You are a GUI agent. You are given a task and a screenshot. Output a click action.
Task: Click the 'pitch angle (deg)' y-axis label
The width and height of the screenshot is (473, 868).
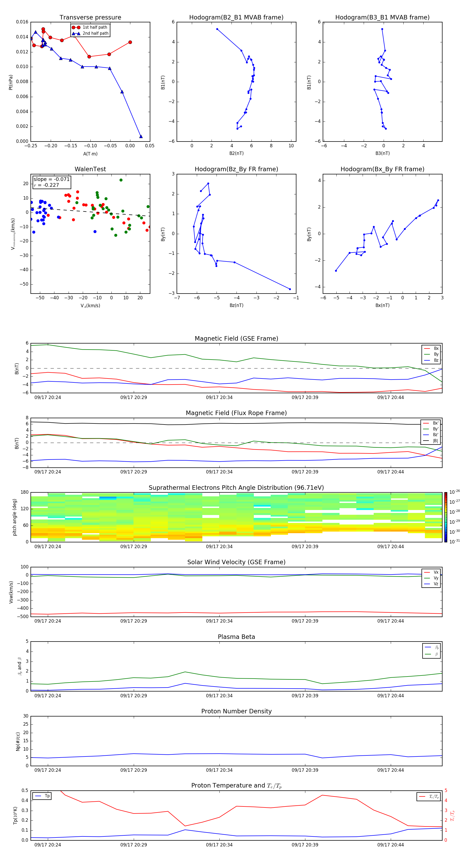pyautogui.click(x=14, y=517)
